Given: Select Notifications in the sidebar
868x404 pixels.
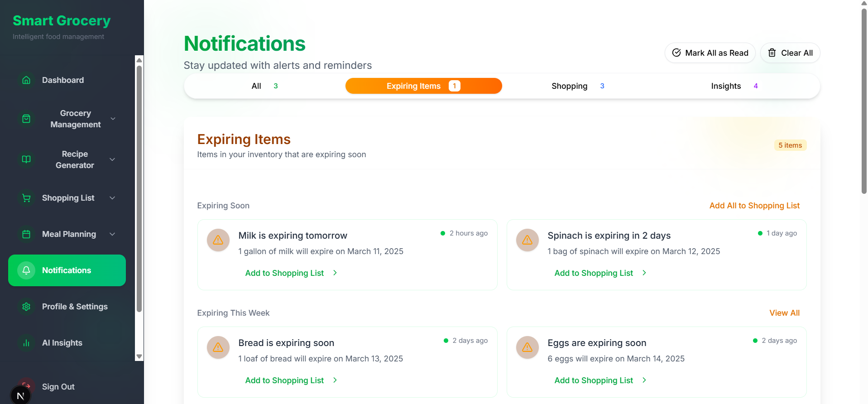Looking at the screenshot, I should point(67,270).
